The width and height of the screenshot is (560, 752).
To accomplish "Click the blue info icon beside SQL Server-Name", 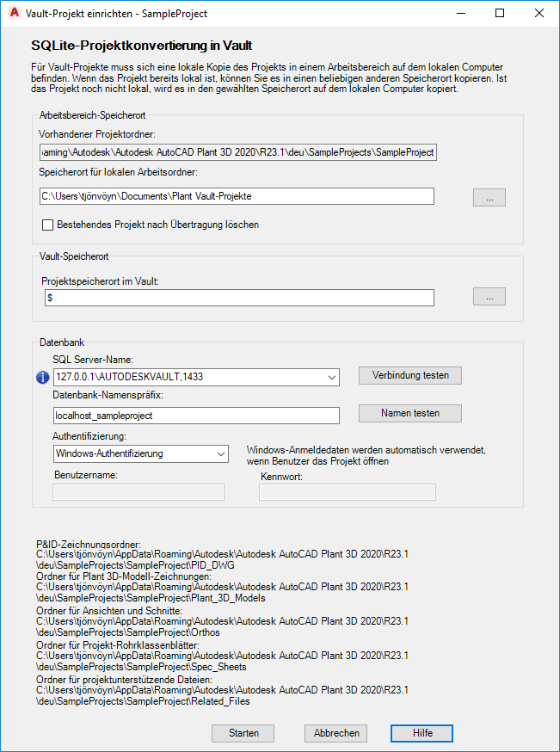I will [x=43, y=378].
